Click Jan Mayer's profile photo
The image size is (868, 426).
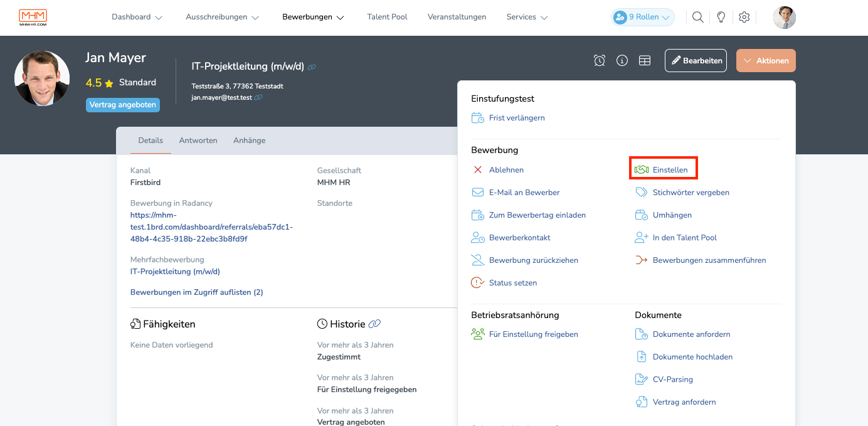coord(42,78)
